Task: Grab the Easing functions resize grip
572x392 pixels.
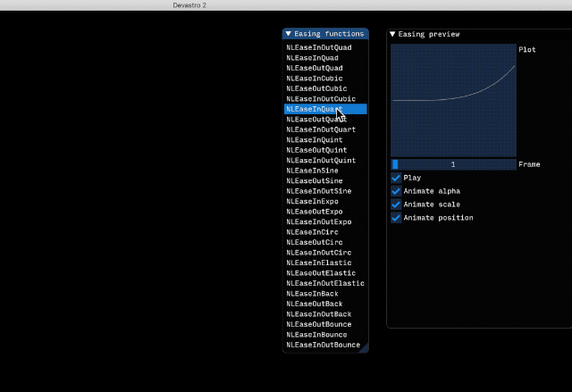Action: tap(364, 349)
